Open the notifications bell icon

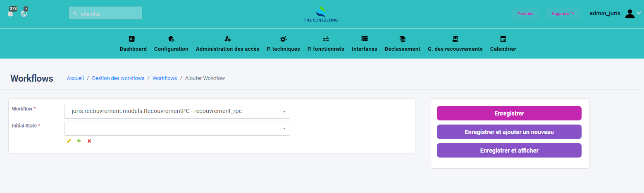[x=11, y=14]
